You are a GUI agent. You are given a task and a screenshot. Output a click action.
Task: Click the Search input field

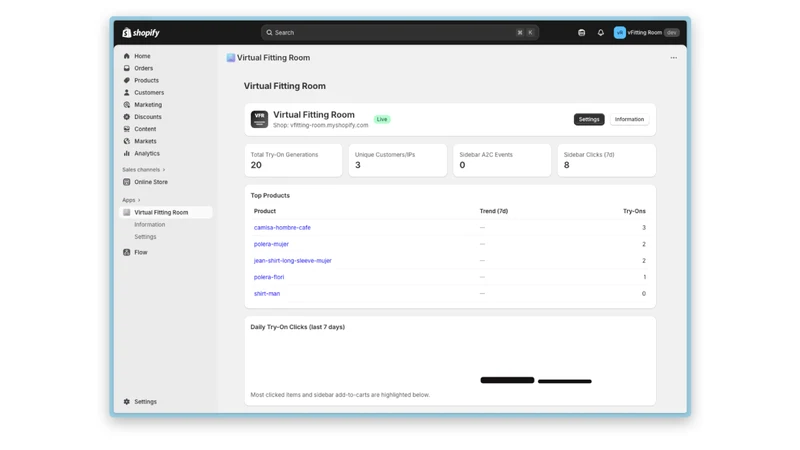pos(399,33)
